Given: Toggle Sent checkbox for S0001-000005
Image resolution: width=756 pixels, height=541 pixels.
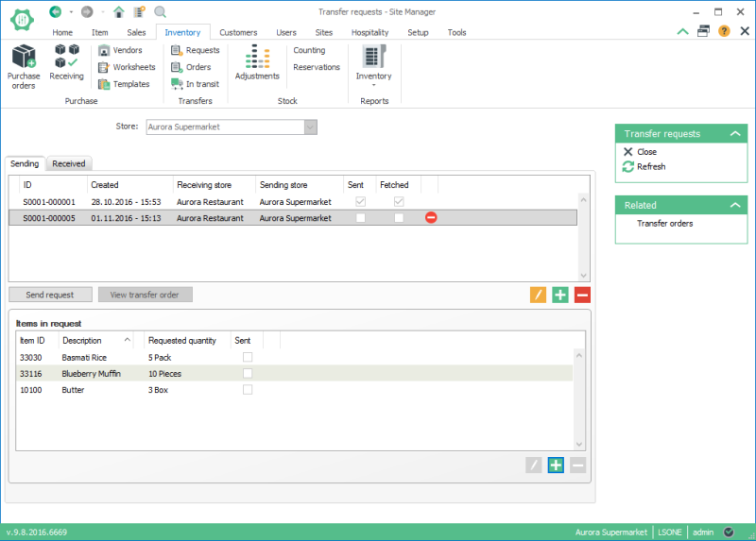Looking at the screenshot, I should click(x=360, y=218).
